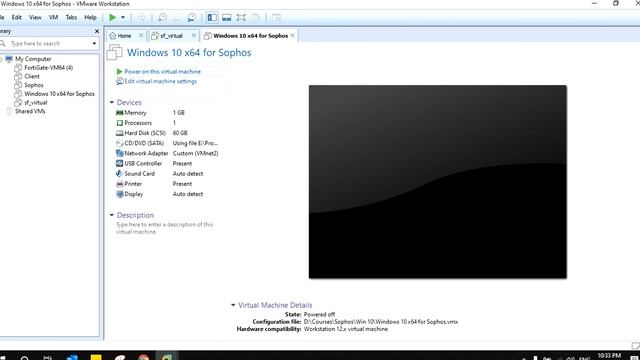Image resolution: width=640 pixels, height=360 pixels.
Task: Open the library search filter dropdown
Action: [94, 43]
